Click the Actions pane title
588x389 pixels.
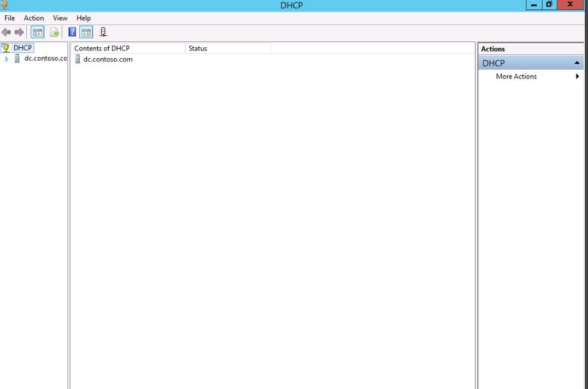pos(493,49)
